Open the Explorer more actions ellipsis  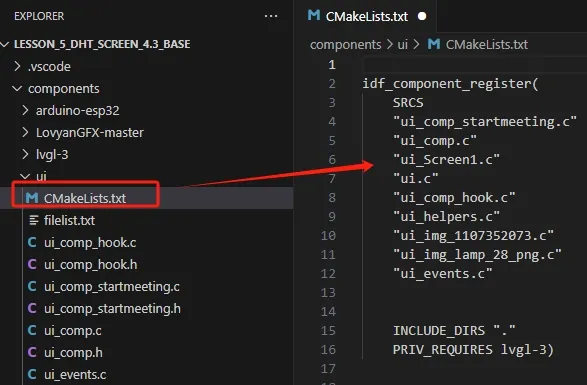tap(271, 16)
